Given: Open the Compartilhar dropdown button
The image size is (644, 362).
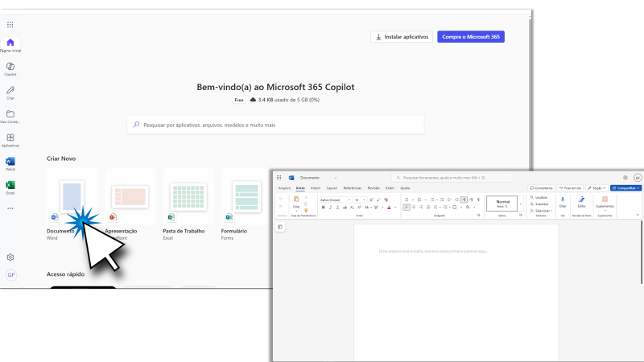Looking at the screenshot, I should [x=626, y=188].
